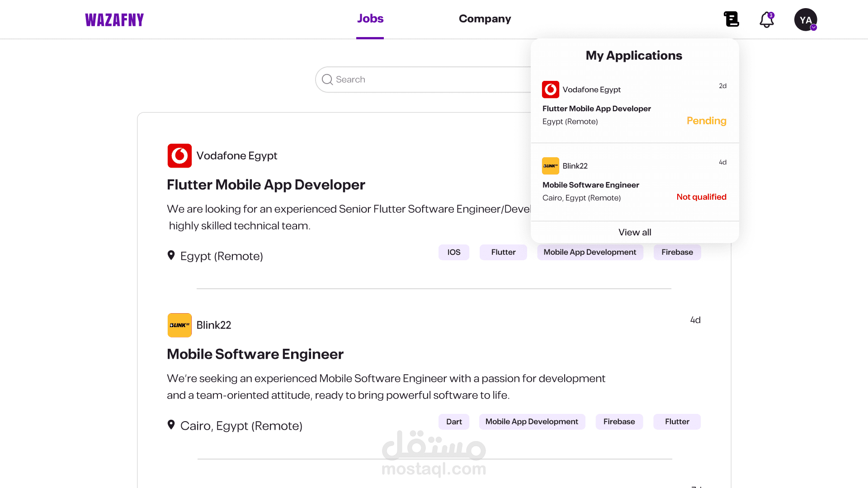Click the Wazafny logo
The image size is (868, 488).
(114, 20)
